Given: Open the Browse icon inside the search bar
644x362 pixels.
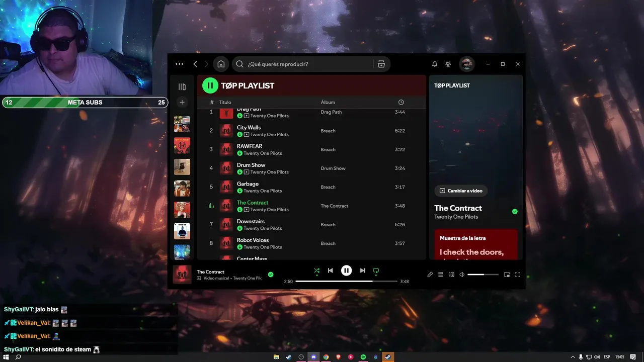Looking at the screenshot, I should pos(381,64).
